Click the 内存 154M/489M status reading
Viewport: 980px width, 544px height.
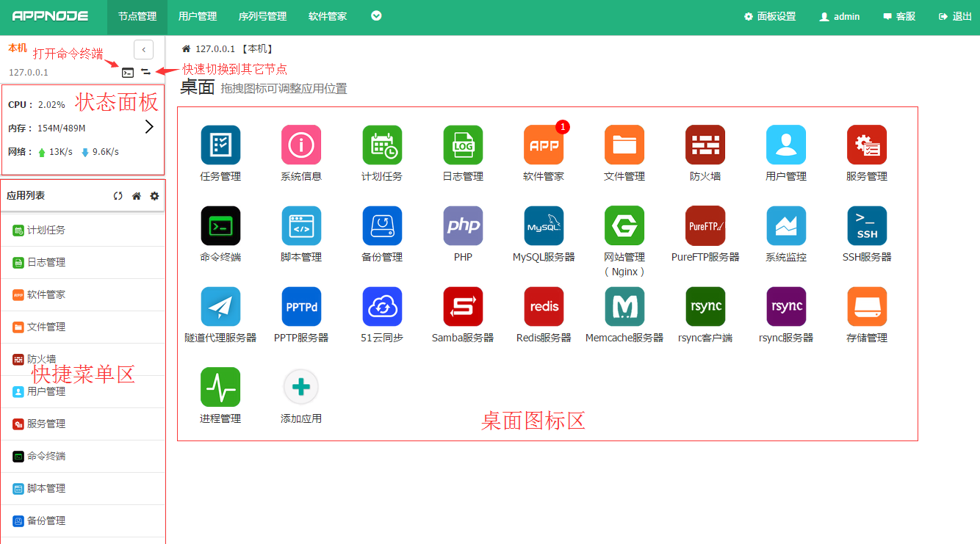pyautogui.click(x=47, y=128)
